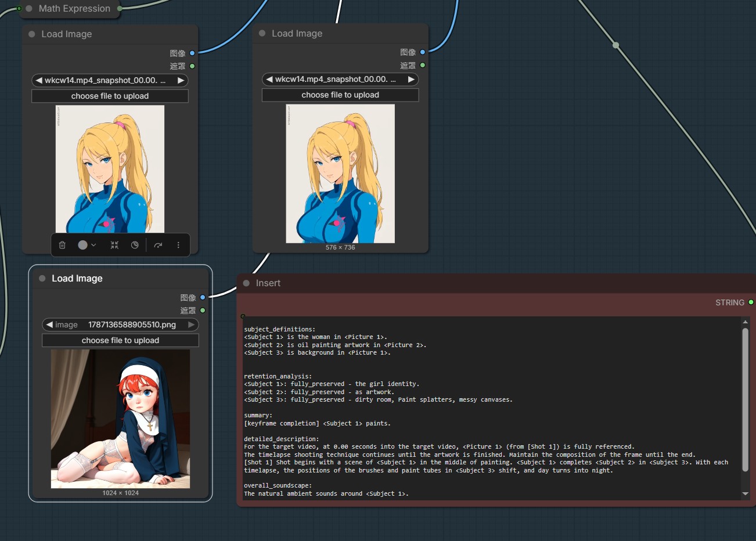Click the Insert node title
Screen dimensions: 756x541
pyautogui.click(x=268, y=283)
